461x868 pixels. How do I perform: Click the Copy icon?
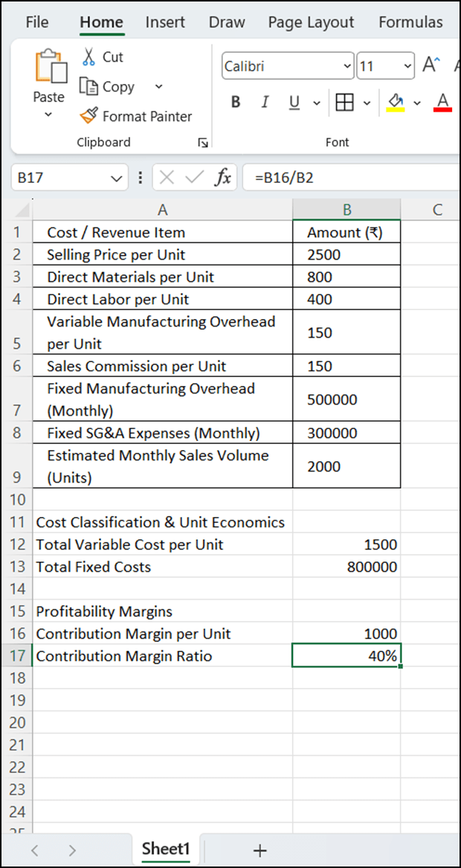pos(88,86)
